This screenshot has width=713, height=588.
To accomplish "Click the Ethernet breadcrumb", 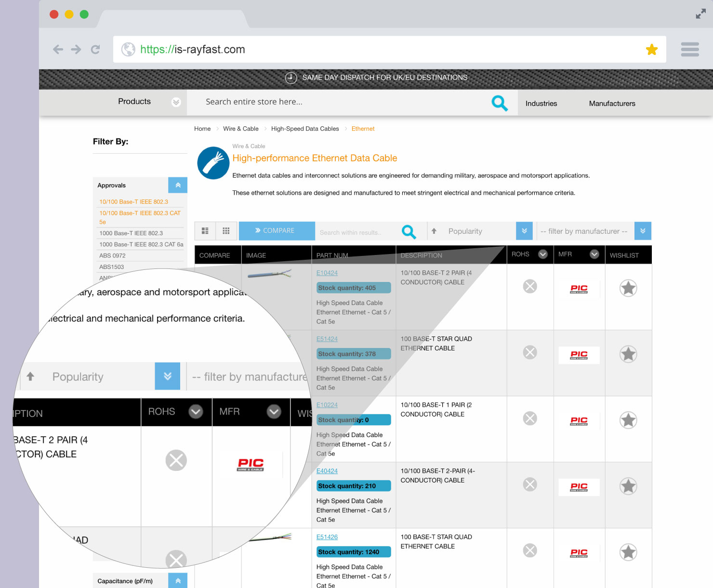I will coord(363,129).
